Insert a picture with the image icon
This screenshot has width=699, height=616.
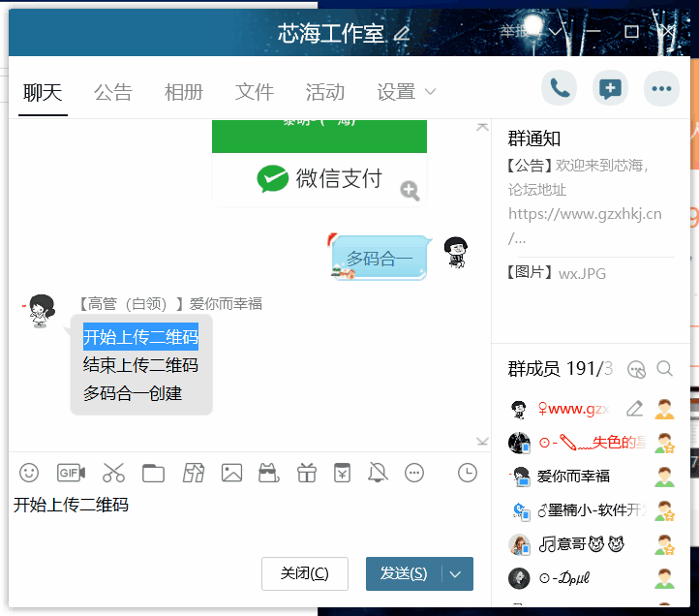[x=231, y=473]
